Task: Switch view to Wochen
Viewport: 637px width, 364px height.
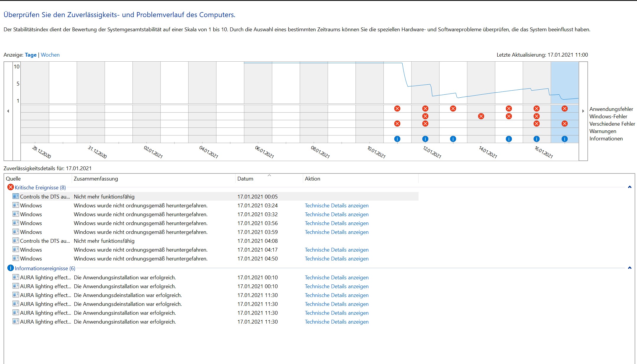Action: tap(50, 55)
